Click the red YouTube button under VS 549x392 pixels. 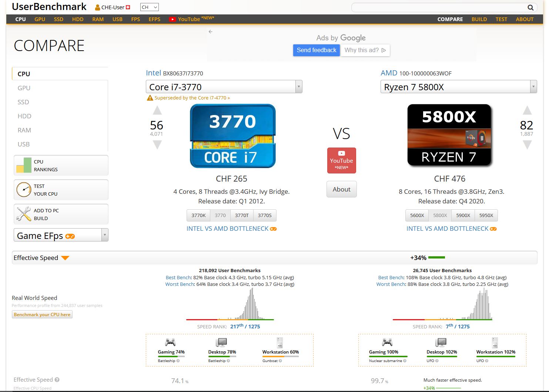pyautogui.click(x=341, y=160)
